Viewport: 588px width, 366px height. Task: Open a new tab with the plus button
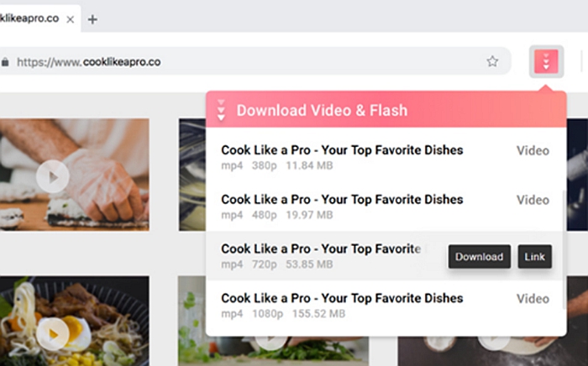(x=92, y=19)
